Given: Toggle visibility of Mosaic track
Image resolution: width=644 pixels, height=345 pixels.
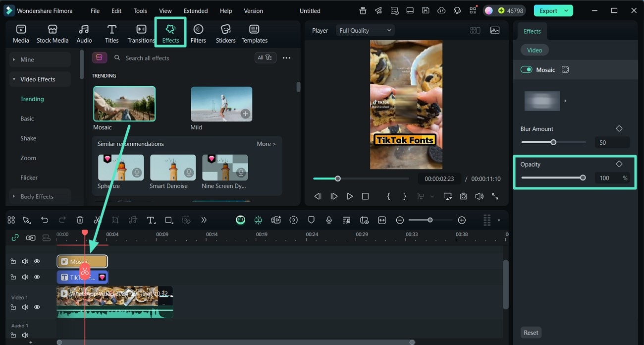Looking at the screenshot, I should pyautogui.click(x=37, y=261).
